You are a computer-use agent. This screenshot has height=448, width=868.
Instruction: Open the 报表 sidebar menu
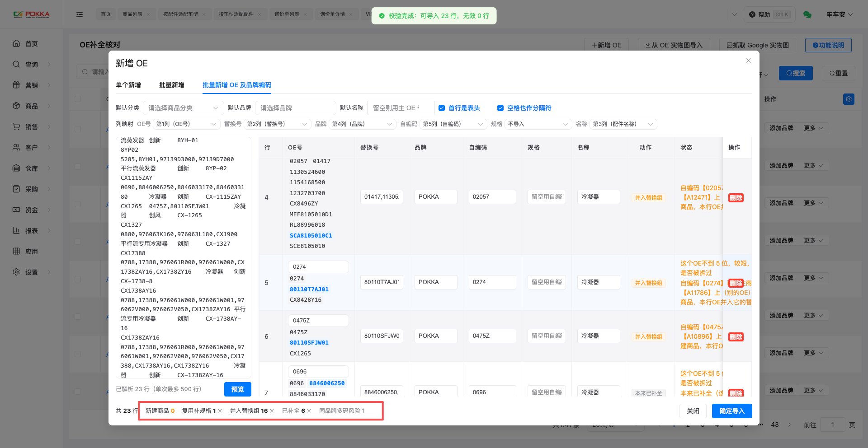click(x=31, y=231)
